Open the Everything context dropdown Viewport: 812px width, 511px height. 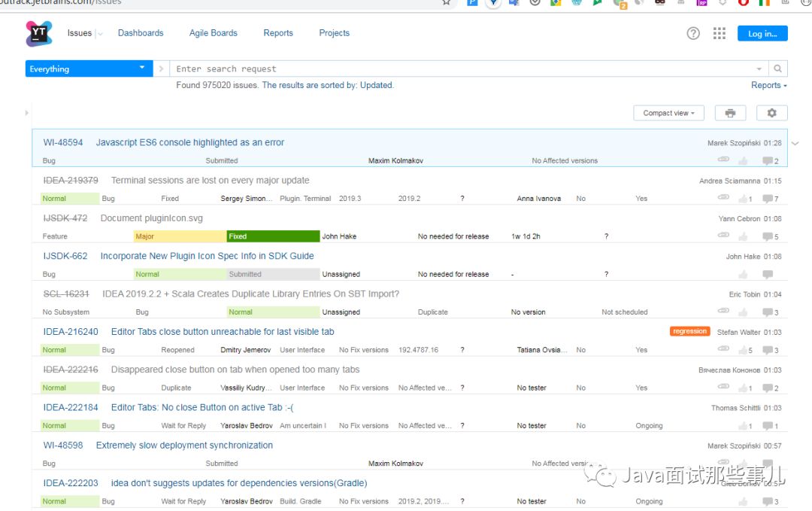[x=89, y=68]
